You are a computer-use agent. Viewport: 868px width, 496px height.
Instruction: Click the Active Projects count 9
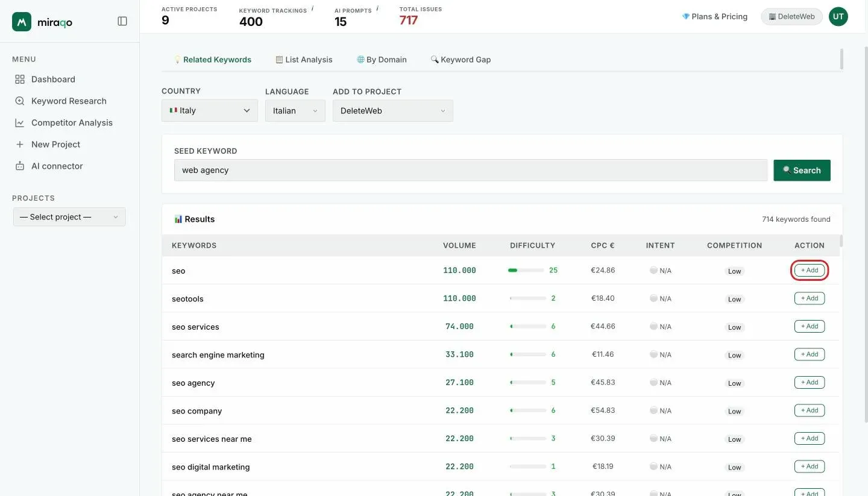[165, 20]
